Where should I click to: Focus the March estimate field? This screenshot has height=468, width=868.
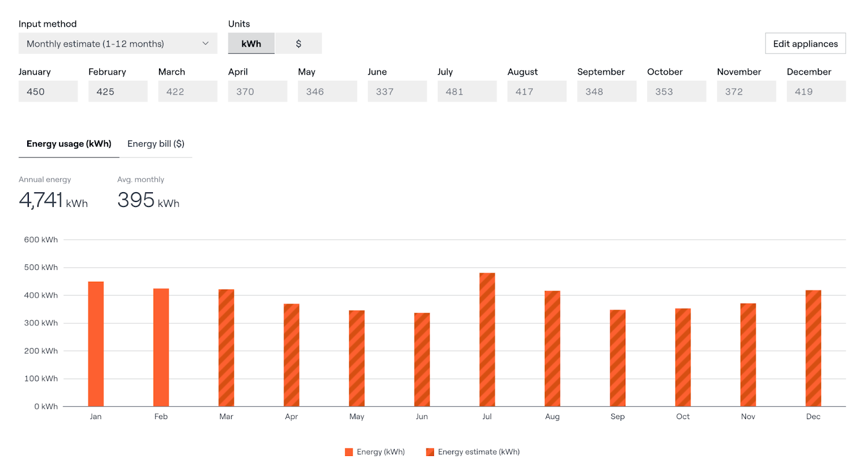188,91
